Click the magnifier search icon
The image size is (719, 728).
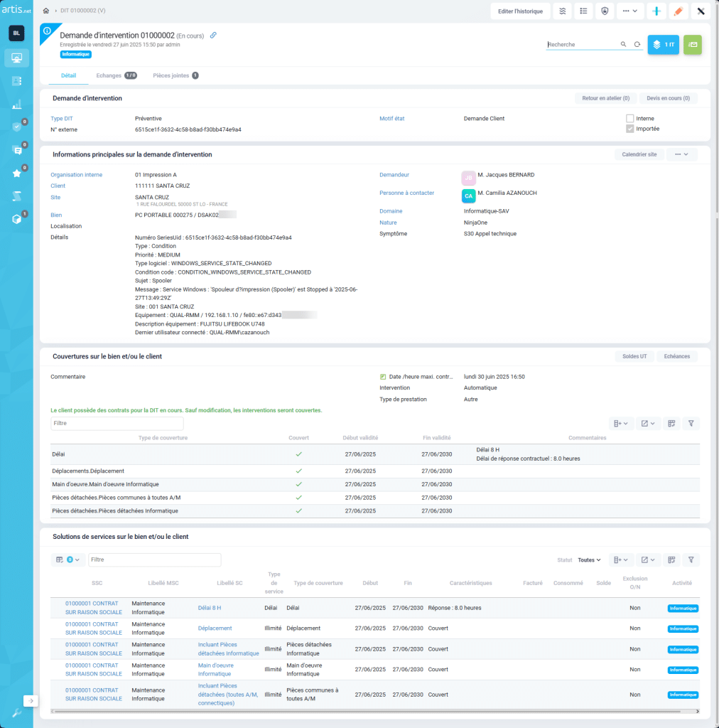pyautogui.click(x=624, y=45)
